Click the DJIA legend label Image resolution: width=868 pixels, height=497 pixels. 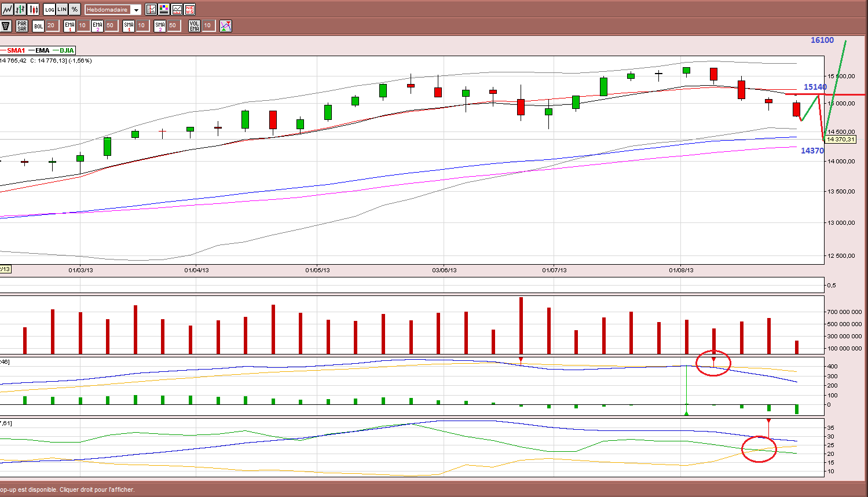(67, 50)
